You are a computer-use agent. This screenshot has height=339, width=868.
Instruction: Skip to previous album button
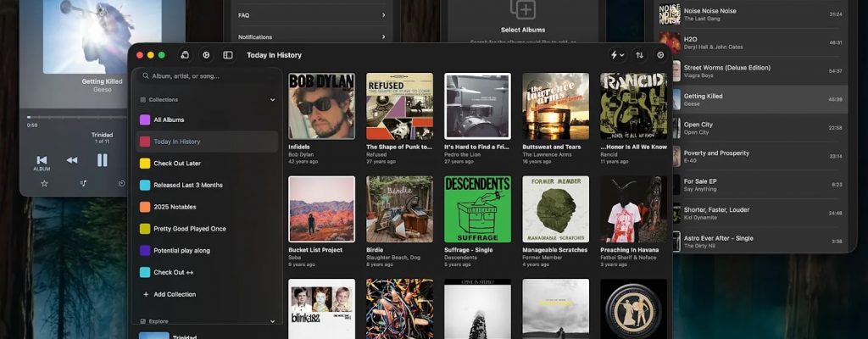click(x=42, y=159)
